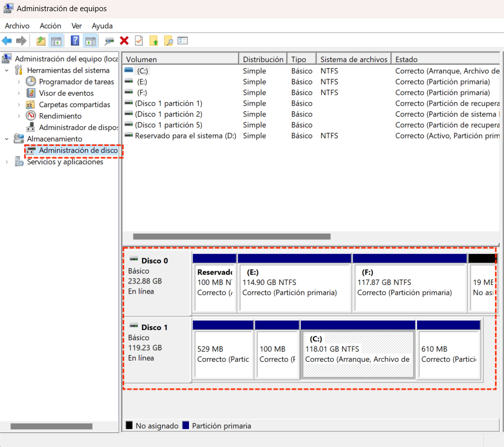Toggle the console tree pane toolbar button
The image size is (504, 447).
(56, 41)
